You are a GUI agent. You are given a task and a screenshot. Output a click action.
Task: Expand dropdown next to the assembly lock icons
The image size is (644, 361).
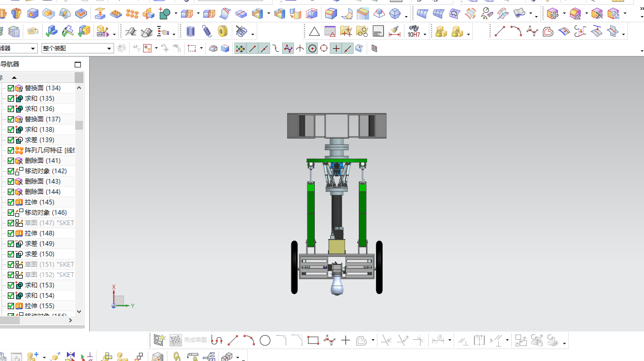[x=469, y=35]
